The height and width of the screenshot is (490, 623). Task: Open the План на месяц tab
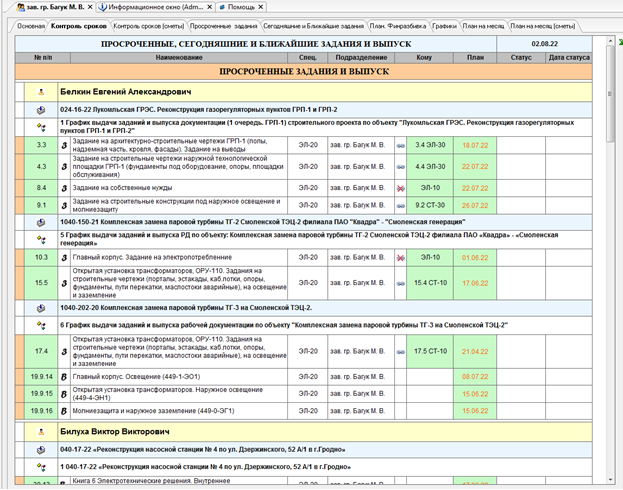click(x=483, y=26)
